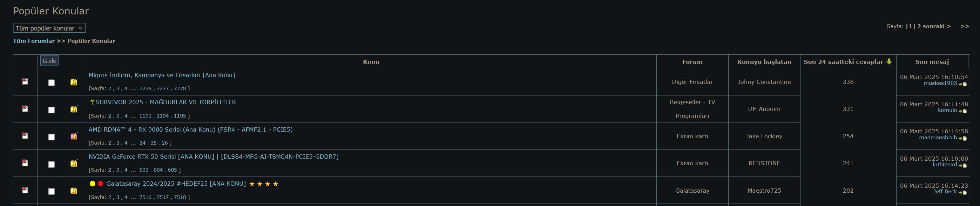Tick checkbox for Migros İndirim topic
The image size is (980, 206).
(51, 82)
